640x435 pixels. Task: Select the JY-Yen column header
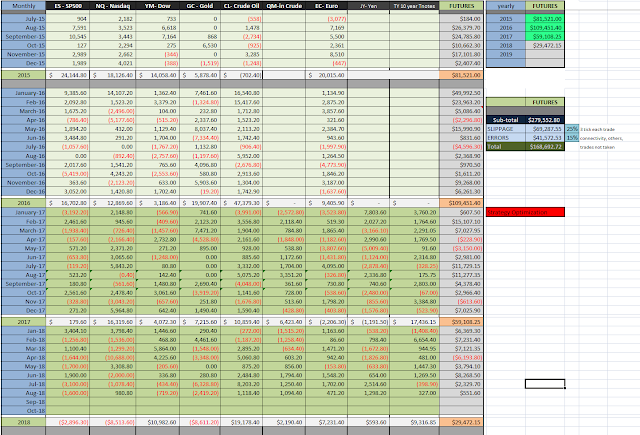tap(369, 6)
